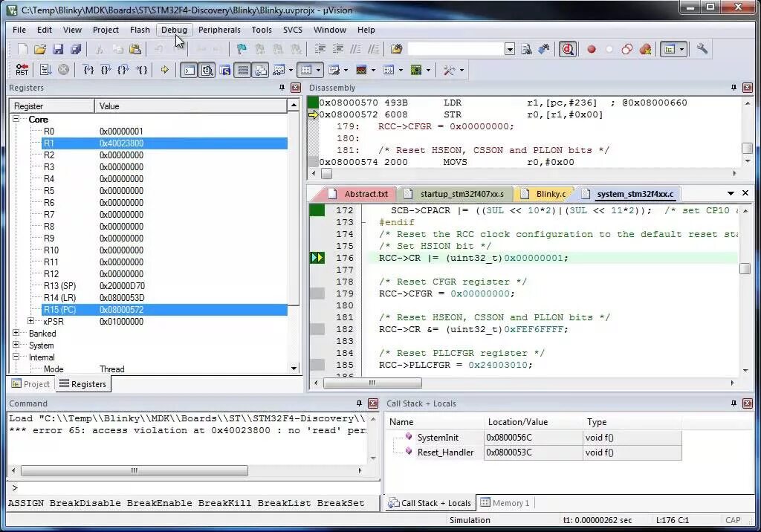Pin the Disassembly panel
The height and width of the screenshot is (532, 761).
click(734, 88)
